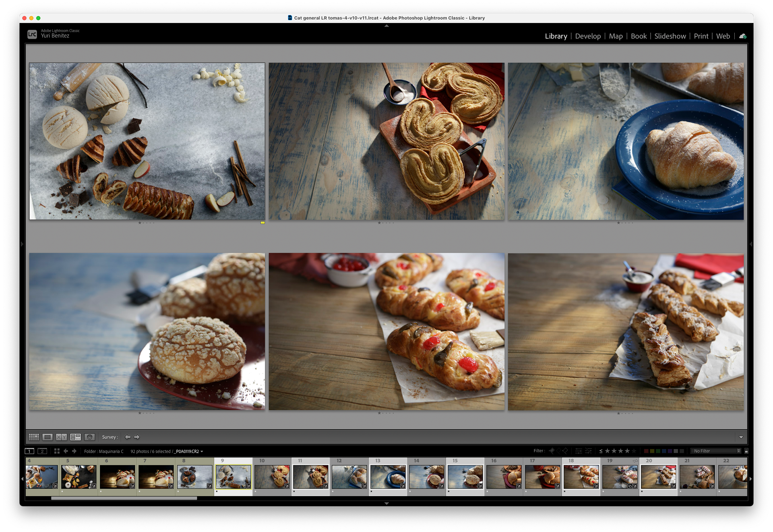Expand the toolbar content dropdown arrow

741,437
